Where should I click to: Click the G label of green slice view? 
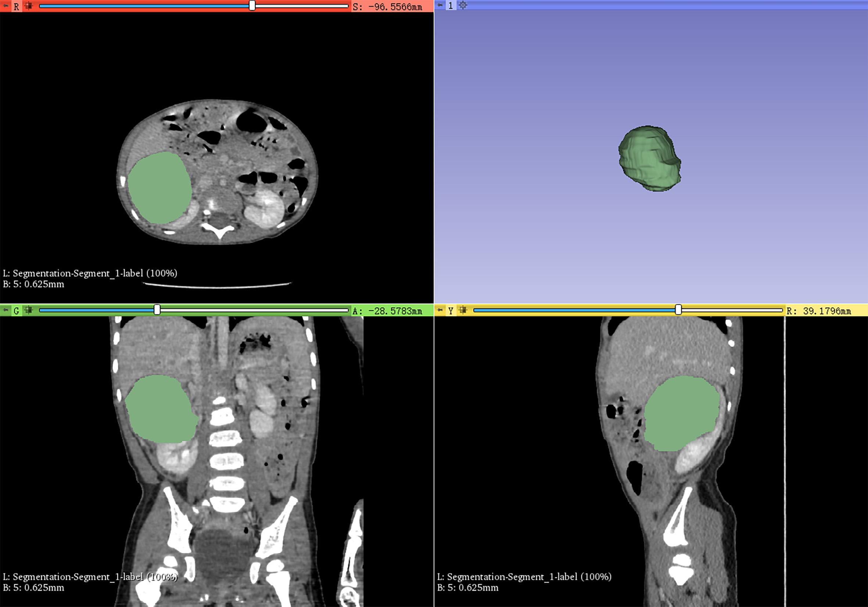[16, 311]
